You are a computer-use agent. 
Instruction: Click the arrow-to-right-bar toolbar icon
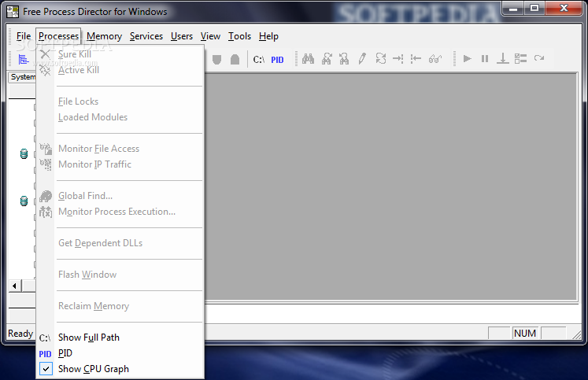398,59
